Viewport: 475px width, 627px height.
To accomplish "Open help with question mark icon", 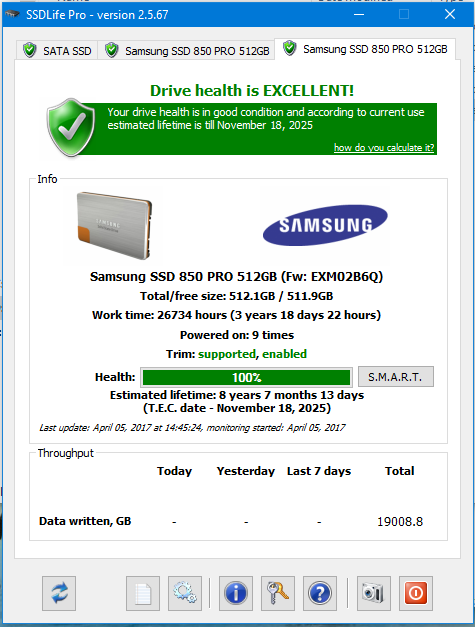I will [320, 593].
